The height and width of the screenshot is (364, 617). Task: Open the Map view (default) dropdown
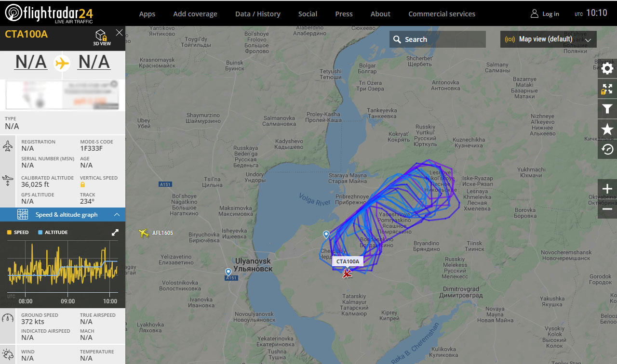(549, 39)
